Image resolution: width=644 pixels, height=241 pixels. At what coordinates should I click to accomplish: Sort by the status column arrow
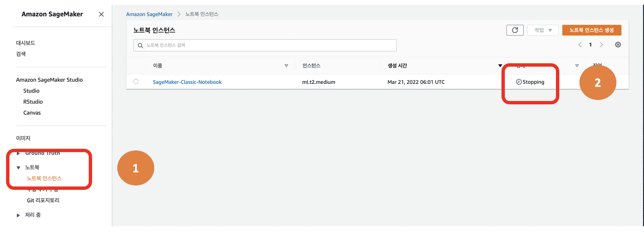(x=577, y=66)
